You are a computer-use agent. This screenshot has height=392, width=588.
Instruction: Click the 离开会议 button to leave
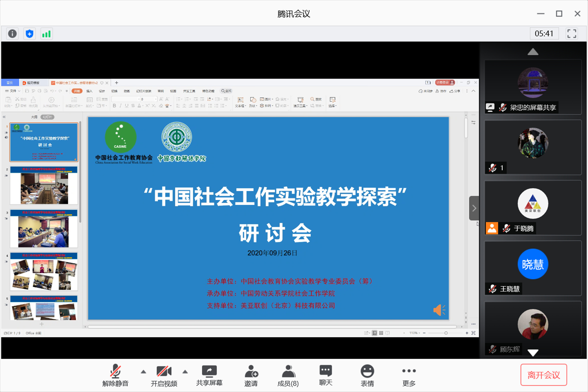(x=544, y=375)
